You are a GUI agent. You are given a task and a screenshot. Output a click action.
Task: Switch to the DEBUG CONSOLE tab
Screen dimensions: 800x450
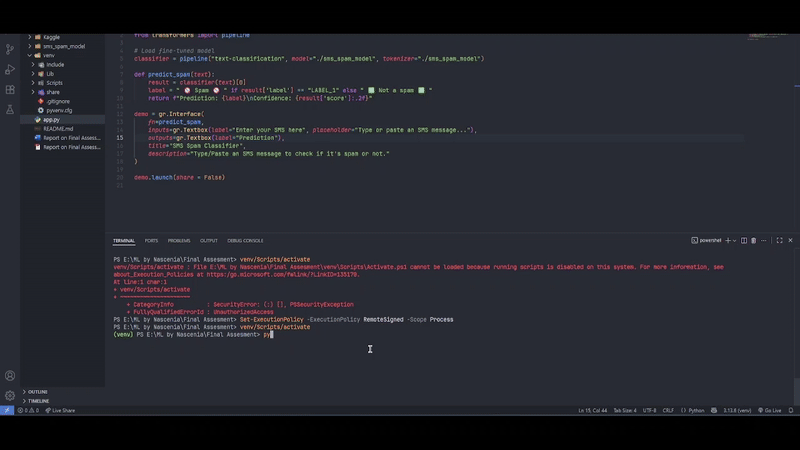click(x=245, y=240)
